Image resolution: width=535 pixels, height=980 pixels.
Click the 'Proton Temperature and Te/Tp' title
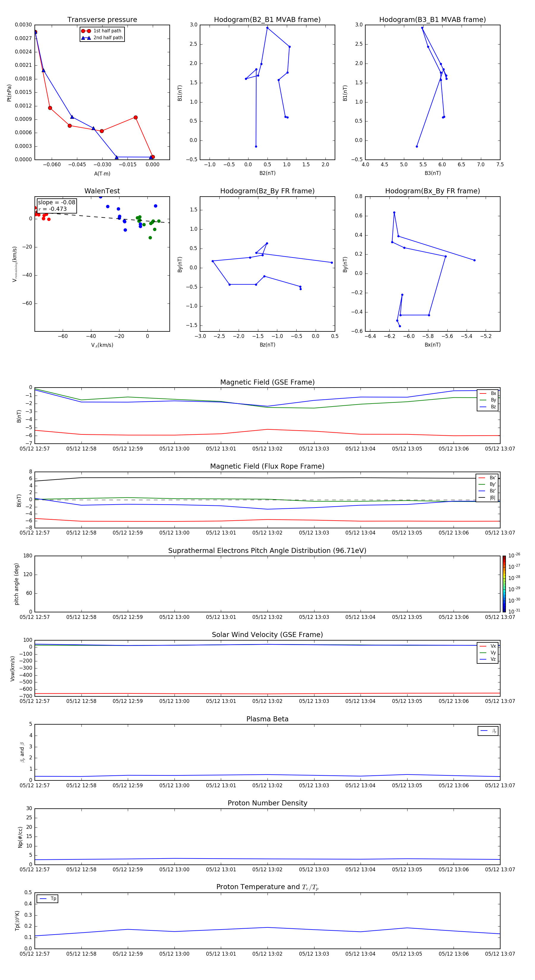(267, 887)
